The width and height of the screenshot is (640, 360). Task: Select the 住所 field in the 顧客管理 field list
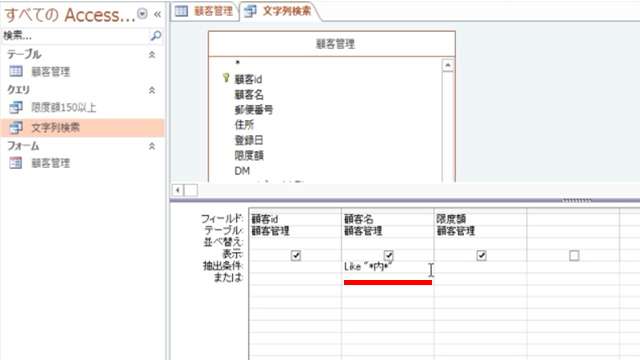[244, 124]
